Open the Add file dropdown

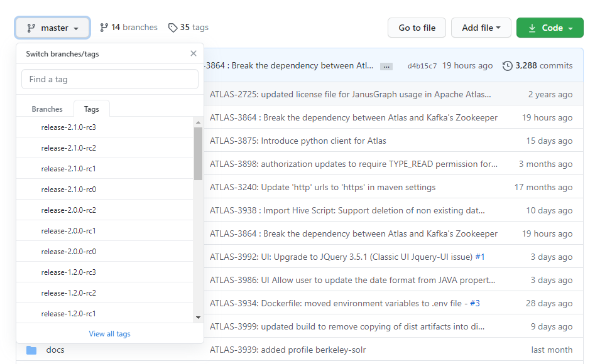coord(481,28)
